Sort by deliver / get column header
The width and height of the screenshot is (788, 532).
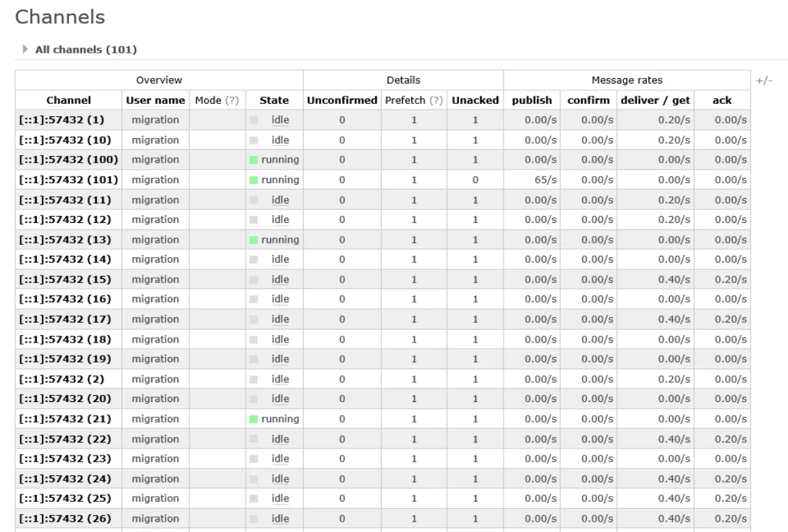tap(655, 100)
